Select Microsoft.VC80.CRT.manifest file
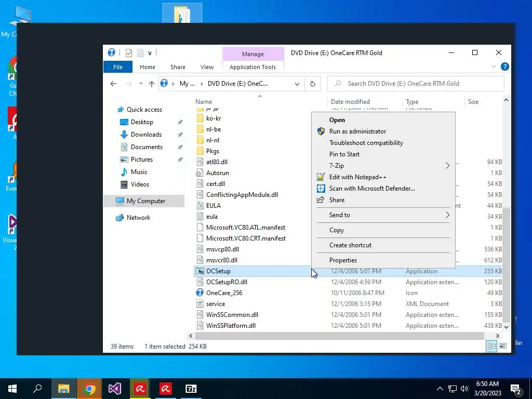The height and width of the screenshot is (399, 532). point(246,238)
